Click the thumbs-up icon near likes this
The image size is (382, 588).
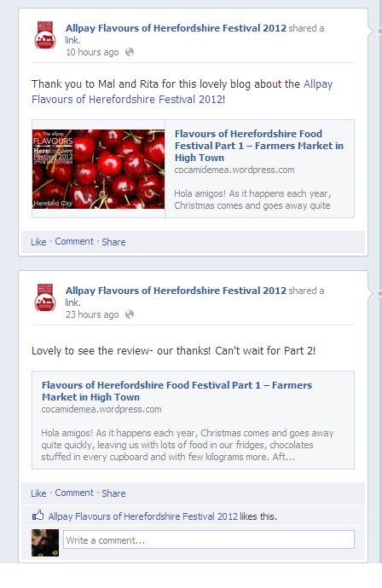38,516
